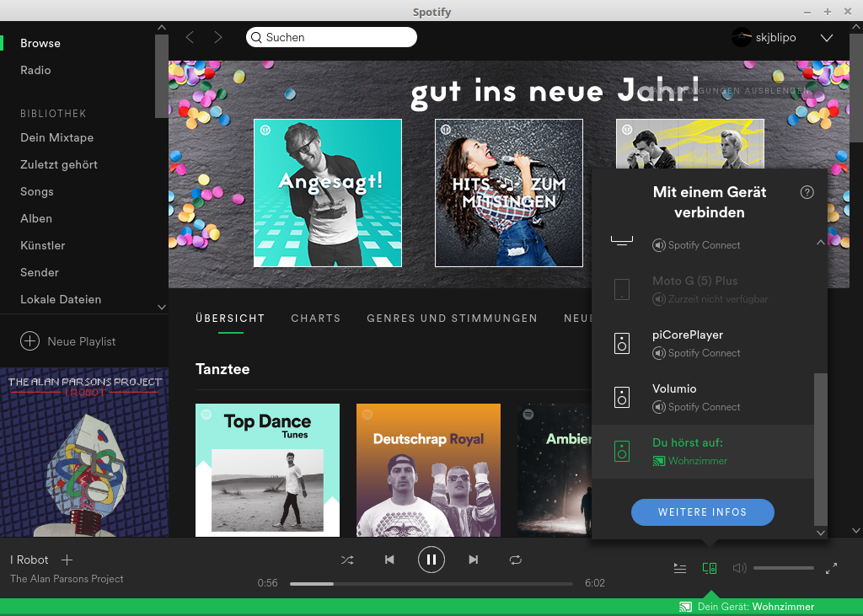
Task: Click the main content scroll down arrow
Action: point(856,531)
